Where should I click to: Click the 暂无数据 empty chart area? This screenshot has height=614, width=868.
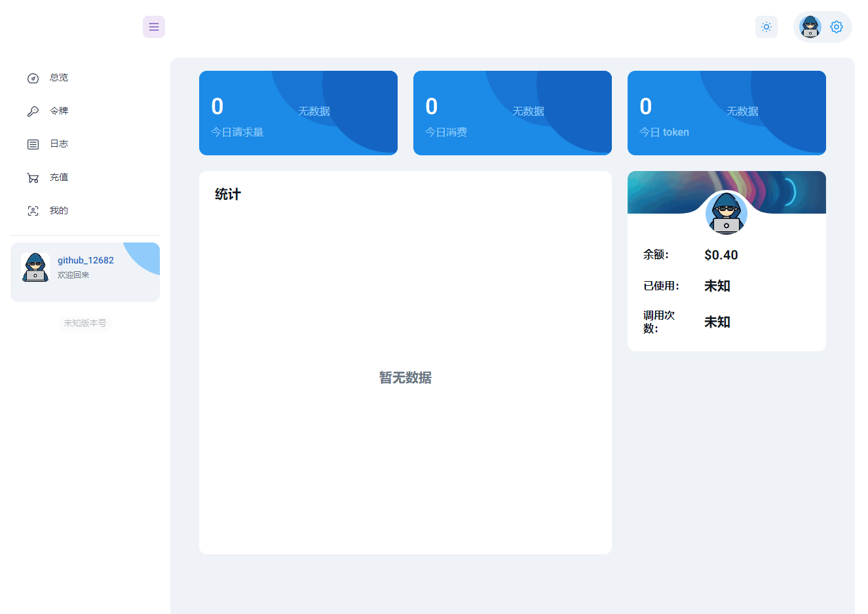tap(405, 377)
